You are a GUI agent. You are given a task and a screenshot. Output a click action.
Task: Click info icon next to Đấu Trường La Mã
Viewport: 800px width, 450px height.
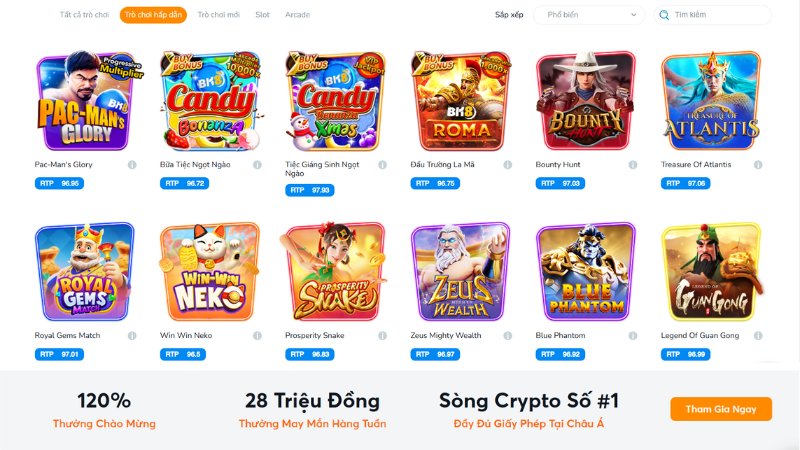(508, 165)
